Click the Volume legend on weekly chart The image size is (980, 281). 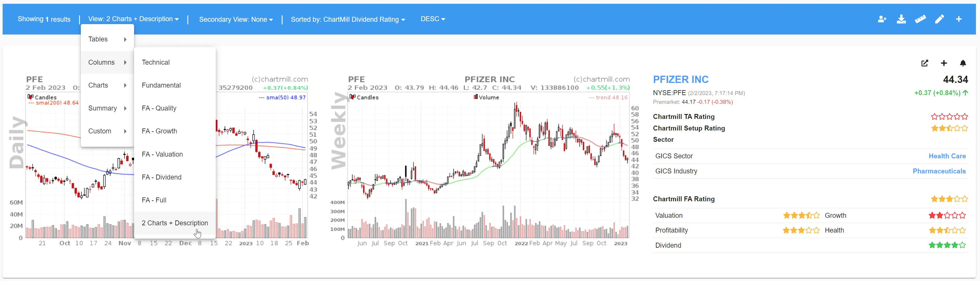coord(486,97)
